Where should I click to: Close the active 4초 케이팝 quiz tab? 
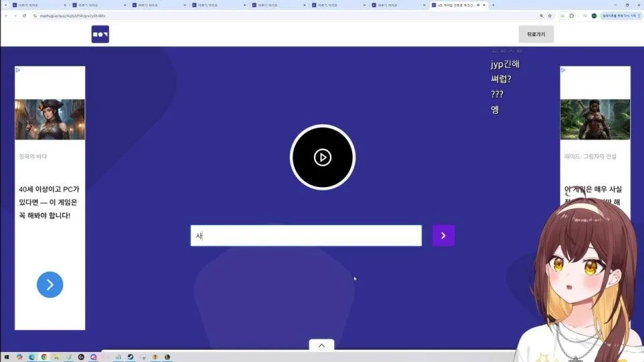pyautogui.click(x=484, y=5)
